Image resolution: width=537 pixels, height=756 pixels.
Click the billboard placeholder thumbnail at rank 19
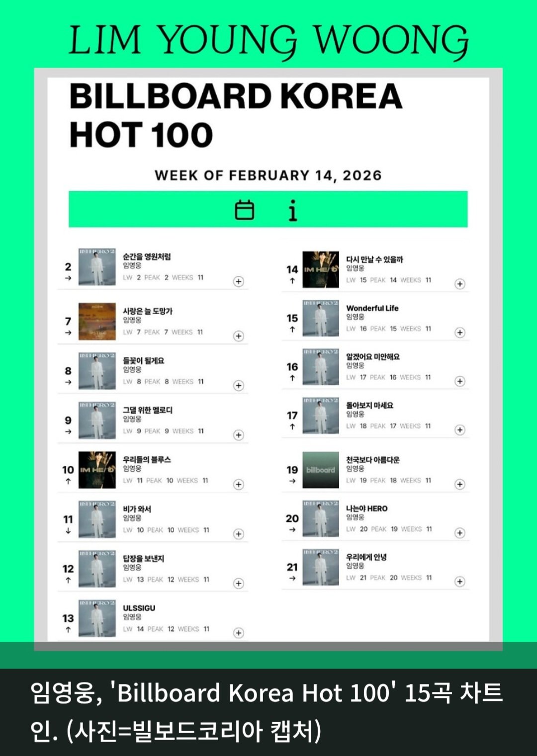(321, 470)
